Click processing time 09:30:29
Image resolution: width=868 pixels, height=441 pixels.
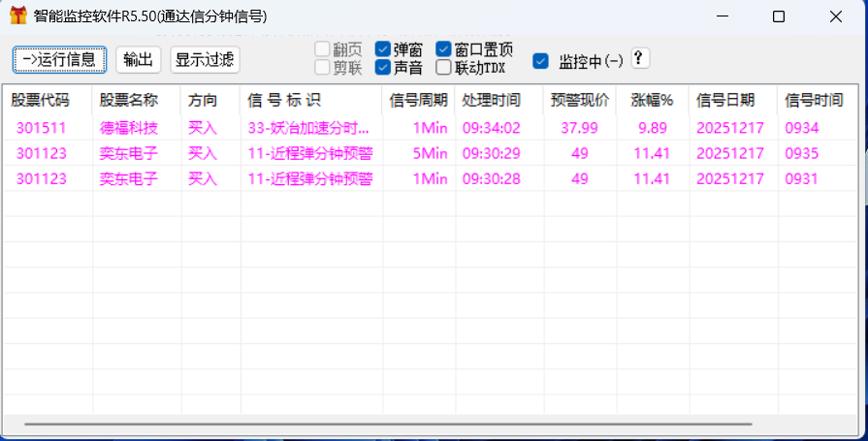492,153
